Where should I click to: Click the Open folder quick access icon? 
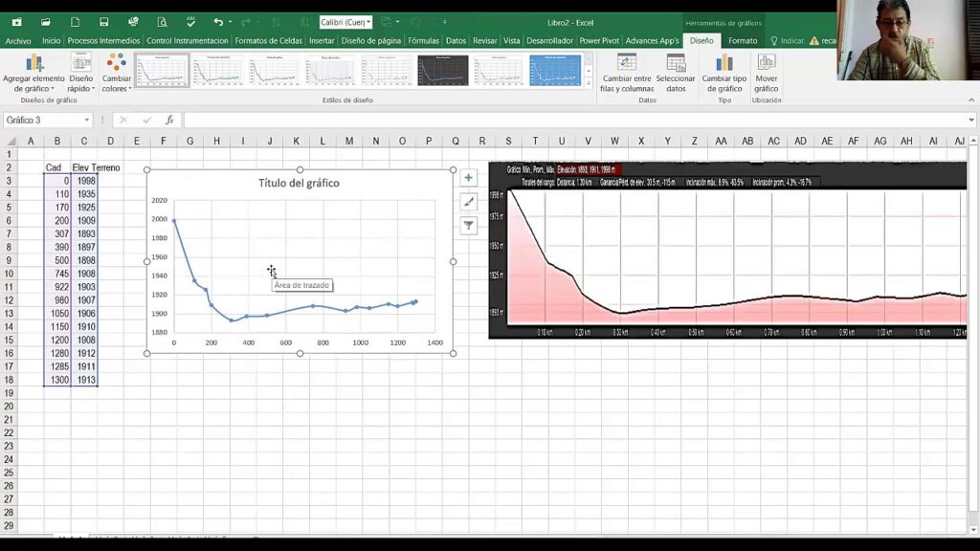(x=46, y=22)
